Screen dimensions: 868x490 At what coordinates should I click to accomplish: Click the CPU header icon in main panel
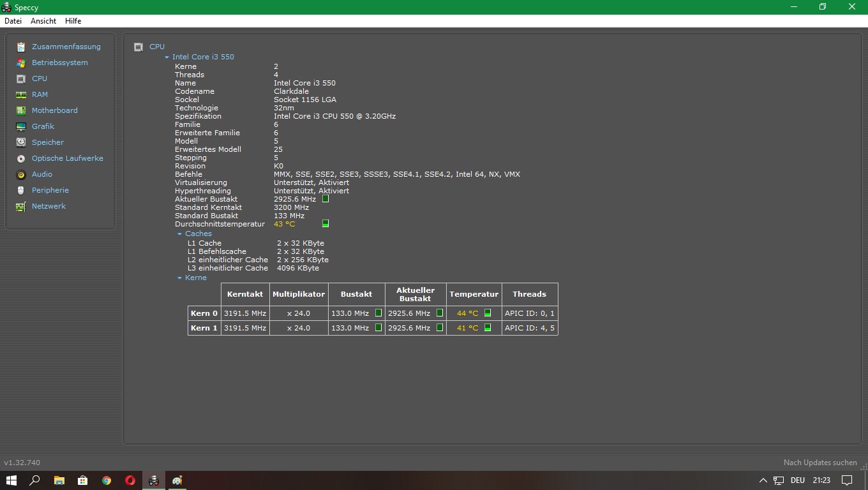pyautogui.click(x=138, y=47)
